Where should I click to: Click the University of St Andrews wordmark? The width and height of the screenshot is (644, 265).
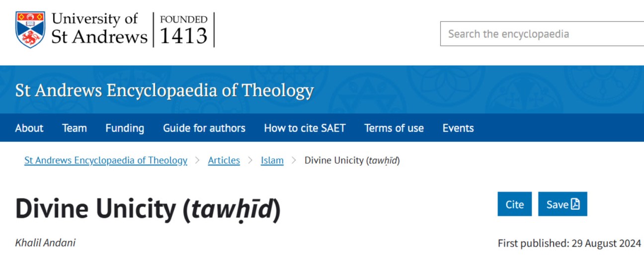coord(99,29)
